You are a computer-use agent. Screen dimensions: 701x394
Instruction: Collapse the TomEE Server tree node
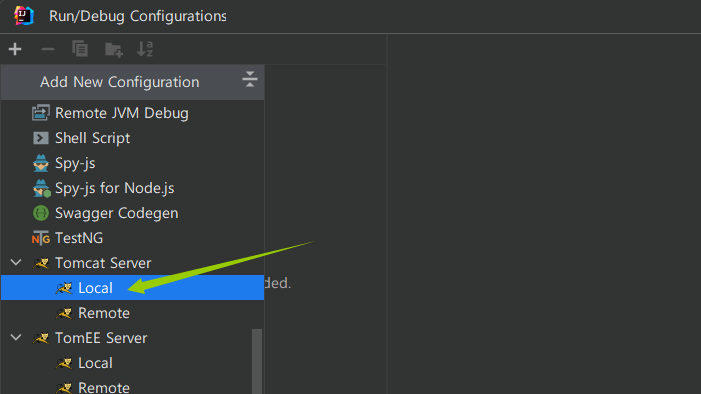click(16, 338)
